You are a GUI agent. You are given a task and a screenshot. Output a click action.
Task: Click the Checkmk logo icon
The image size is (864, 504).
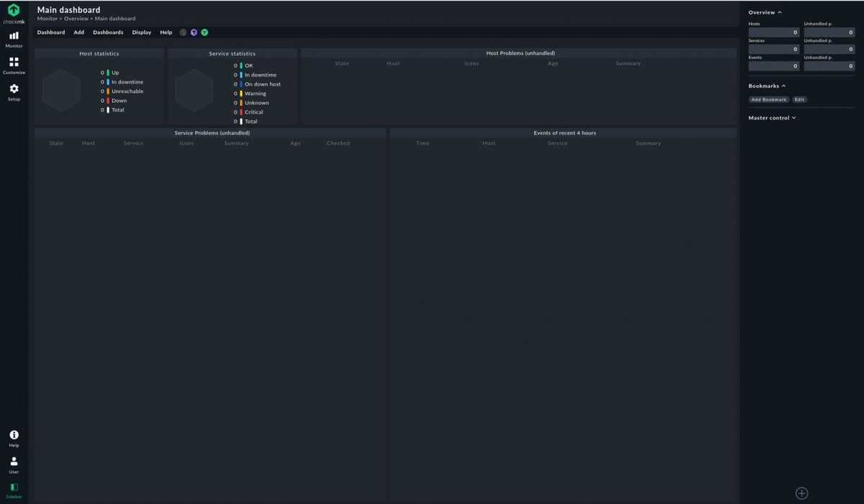point(14,11)
